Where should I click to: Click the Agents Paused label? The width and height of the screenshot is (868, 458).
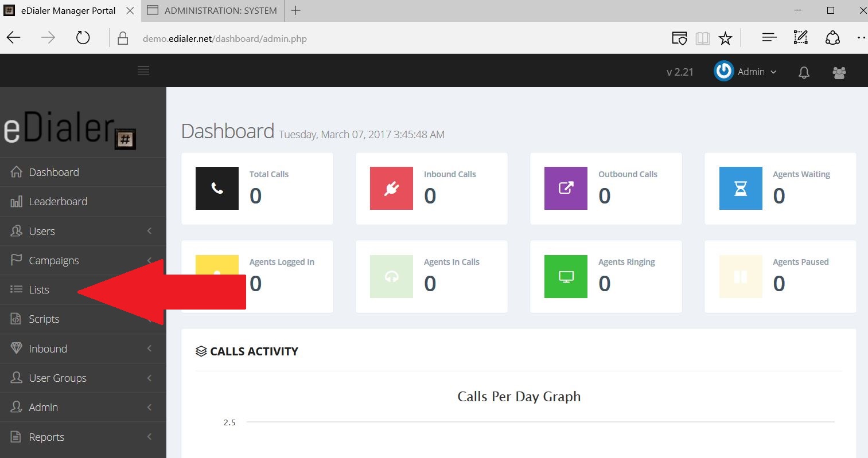(x=801, y=262)
